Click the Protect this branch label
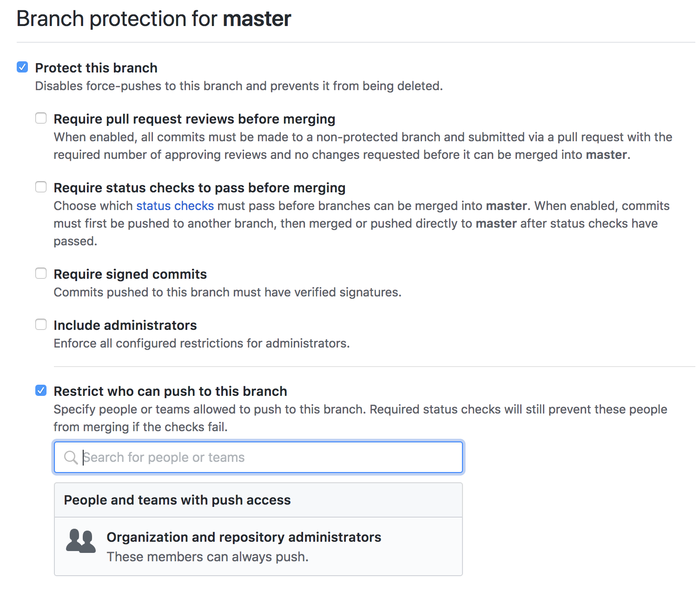700x591 pixels. click(x=96, y=68)
